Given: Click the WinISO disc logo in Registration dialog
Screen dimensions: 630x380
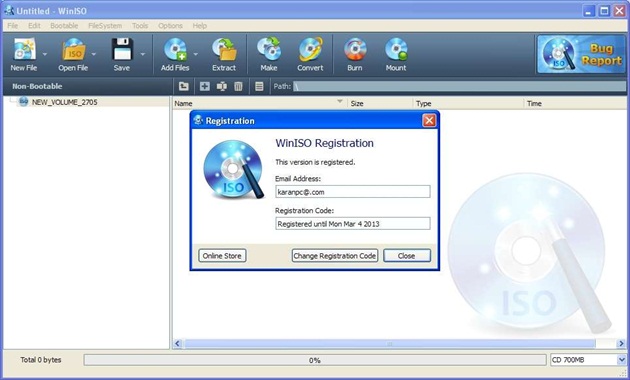Looking at the screenshot, I should pyautogui.click(x=234, y=169).
